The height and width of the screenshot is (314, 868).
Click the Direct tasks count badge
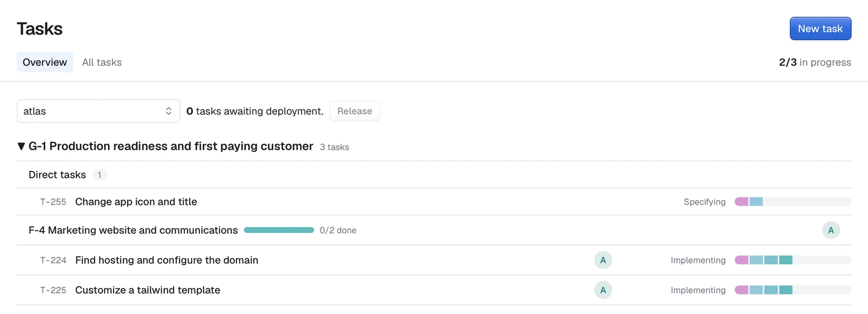pyautogui.click(x=99, y=175)
